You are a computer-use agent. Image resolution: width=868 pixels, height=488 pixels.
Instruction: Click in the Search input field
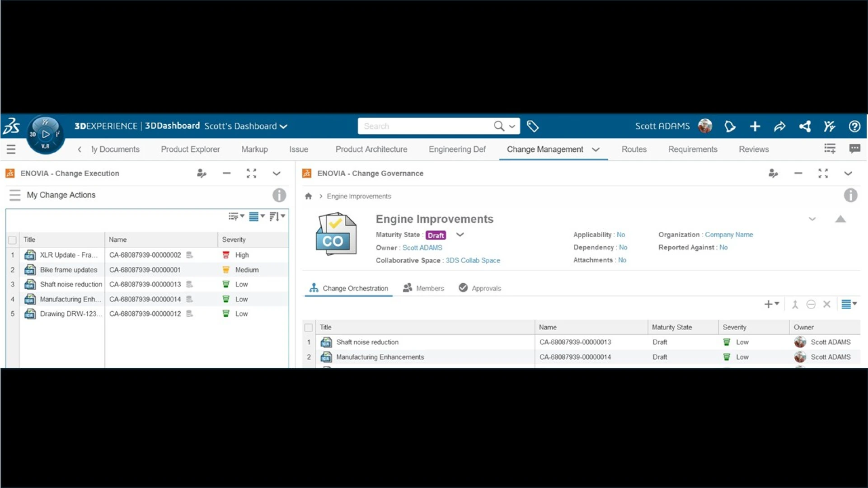(425, 126)
